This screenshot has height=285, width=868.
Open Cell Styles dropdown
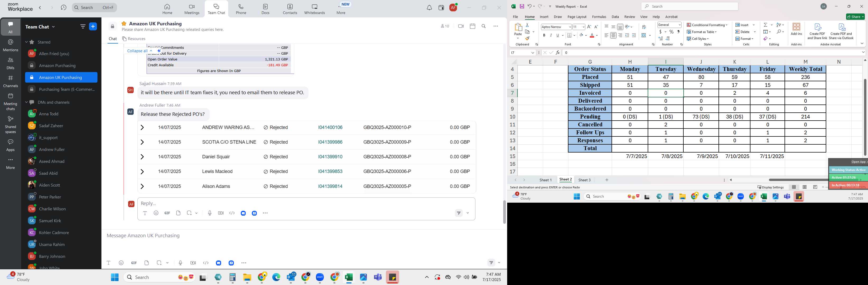pyautogui.click(x=698, y=39)
